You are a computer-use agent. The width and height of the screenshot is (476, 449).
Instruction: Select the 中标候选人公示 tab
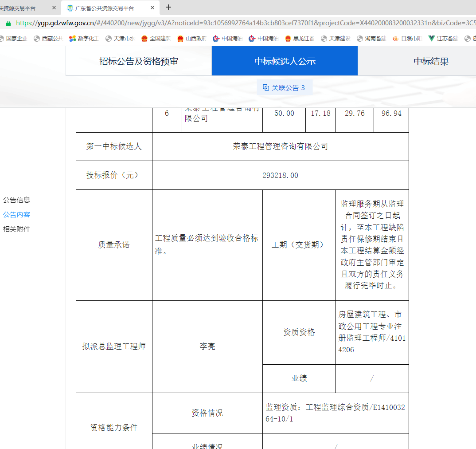285,61
